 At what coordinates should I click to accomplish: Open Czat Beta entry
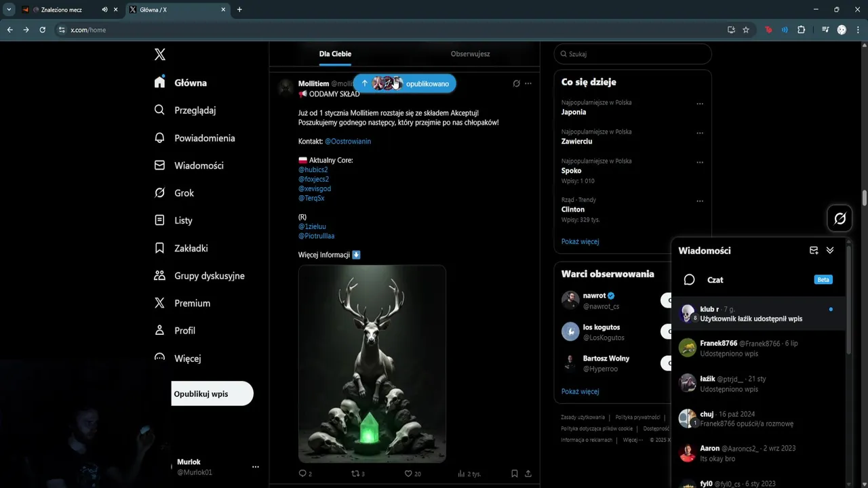pos(759,280)
